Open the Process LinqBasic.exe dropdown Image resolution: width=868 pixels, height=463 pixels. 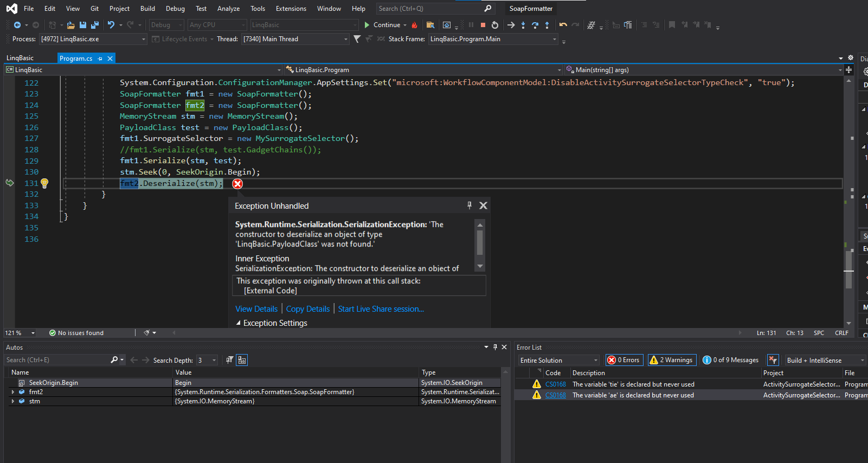(93, 39)
